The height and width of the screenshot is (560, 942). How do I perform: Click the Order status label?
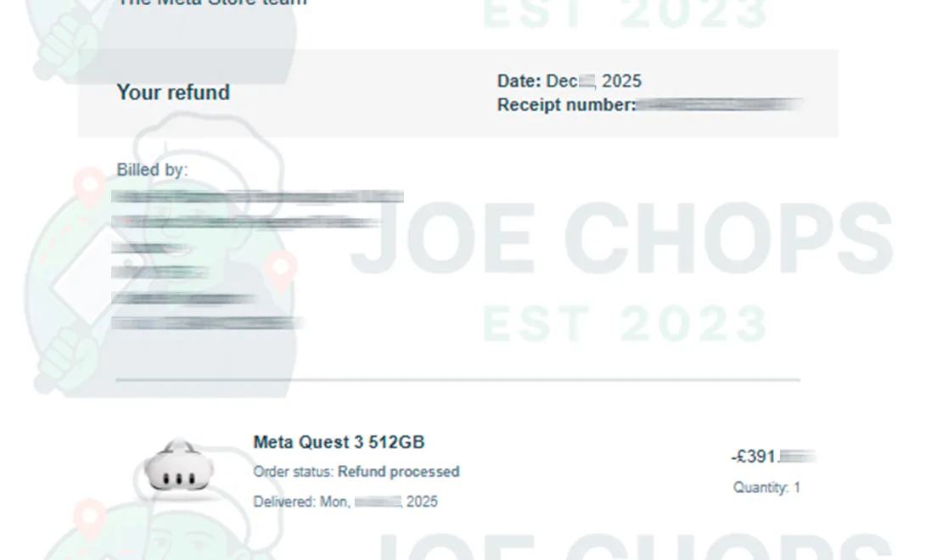tap(294, 472)
